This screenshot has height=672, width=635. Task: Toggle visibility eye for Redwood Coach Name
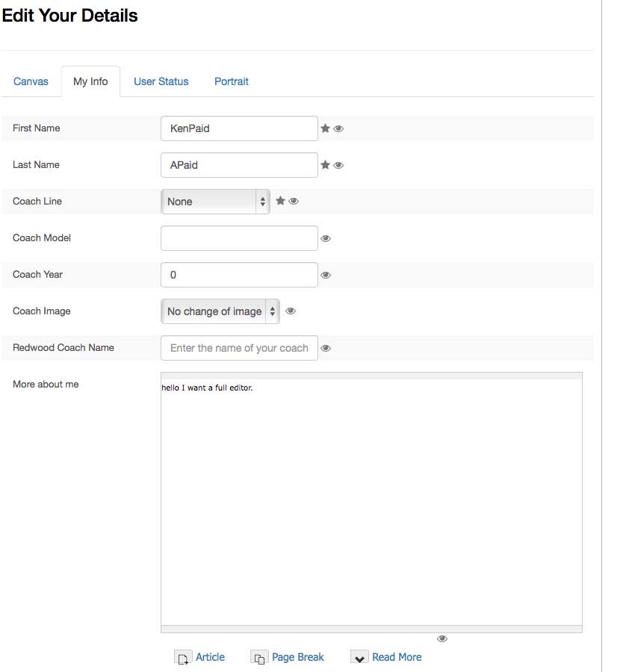(326, 348)
